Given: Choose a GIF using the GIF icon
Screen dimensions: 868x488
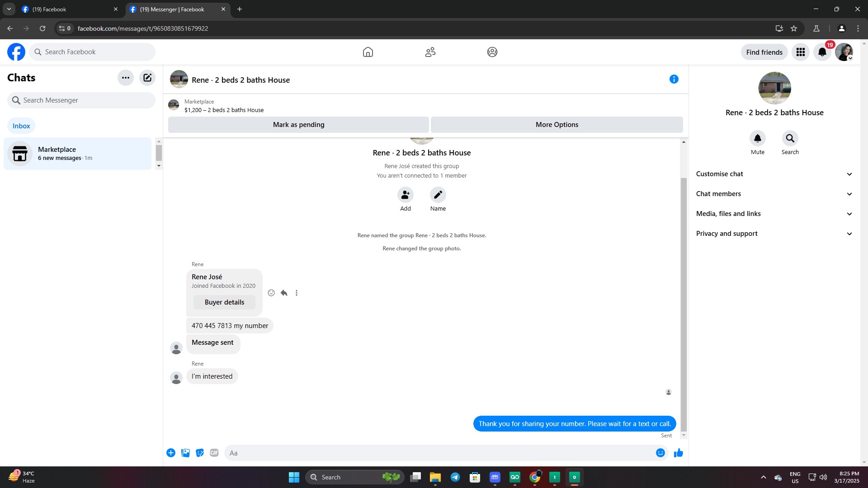Looking at the screenshot, I should tap(214, 453).
